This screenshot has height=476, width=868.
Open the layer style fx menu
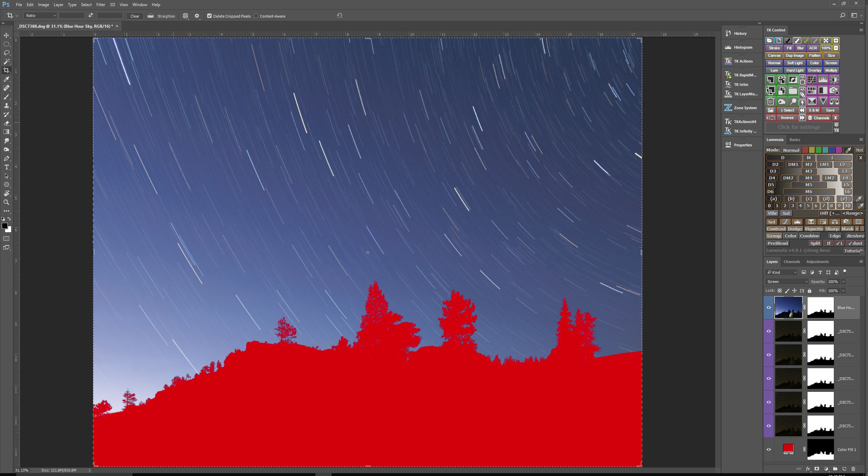808,469
